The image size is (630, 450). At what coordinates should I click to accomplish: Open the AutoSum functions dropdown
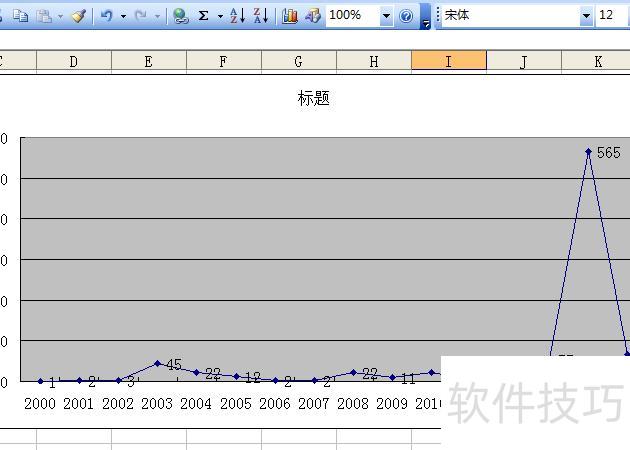(x=220, y=16)
